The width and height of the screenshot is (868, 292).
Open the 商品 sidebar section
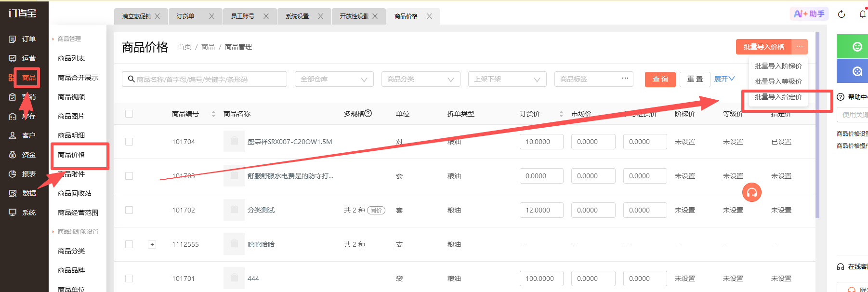(x=23, y=78)
